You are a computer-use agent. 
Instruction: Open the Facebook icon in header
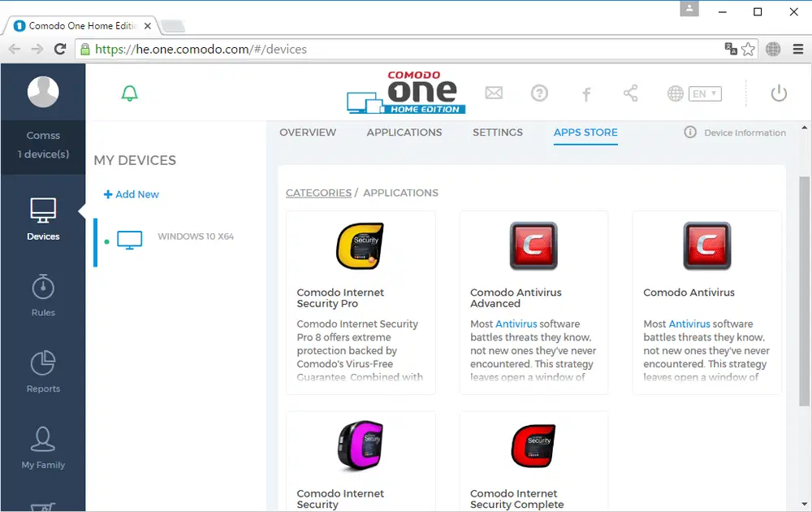click(586, 94)
